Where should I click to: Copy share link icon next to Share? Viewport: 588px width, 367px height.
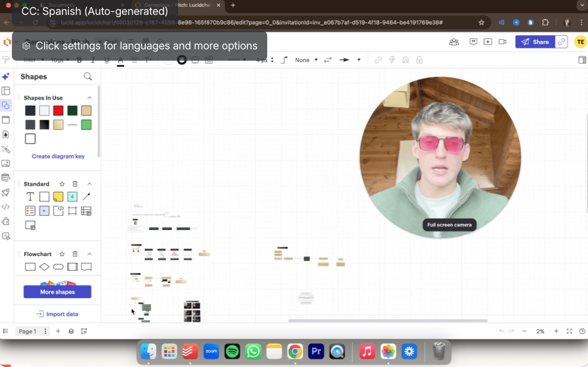coord(561,42)
